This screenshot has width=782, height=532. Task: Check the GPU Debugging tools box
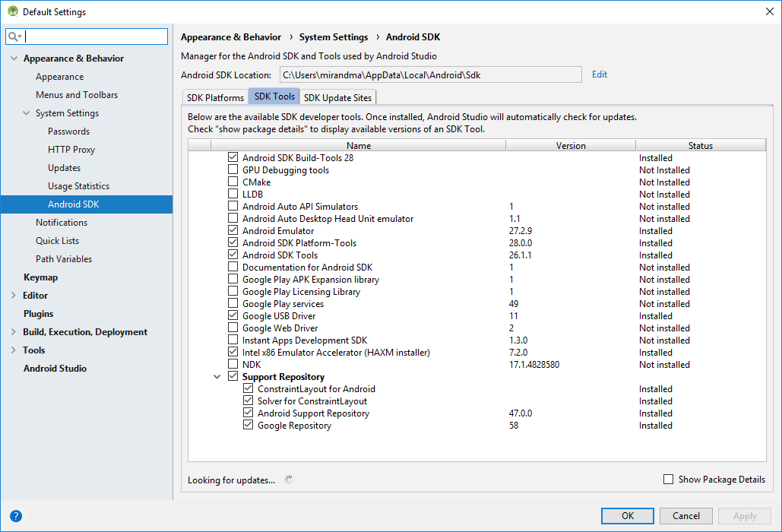(233, 170)
